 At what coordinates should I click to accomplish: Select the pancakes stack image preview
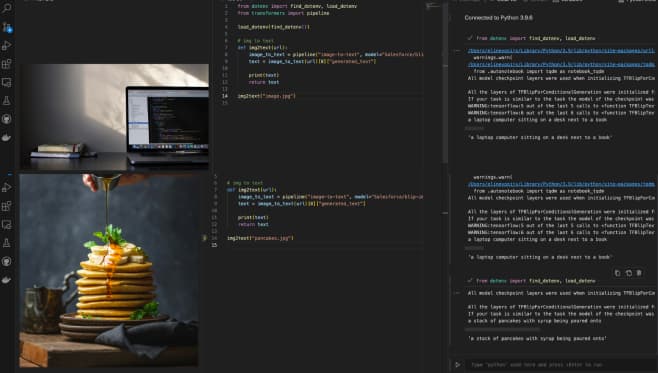click(x=109, y=271)
